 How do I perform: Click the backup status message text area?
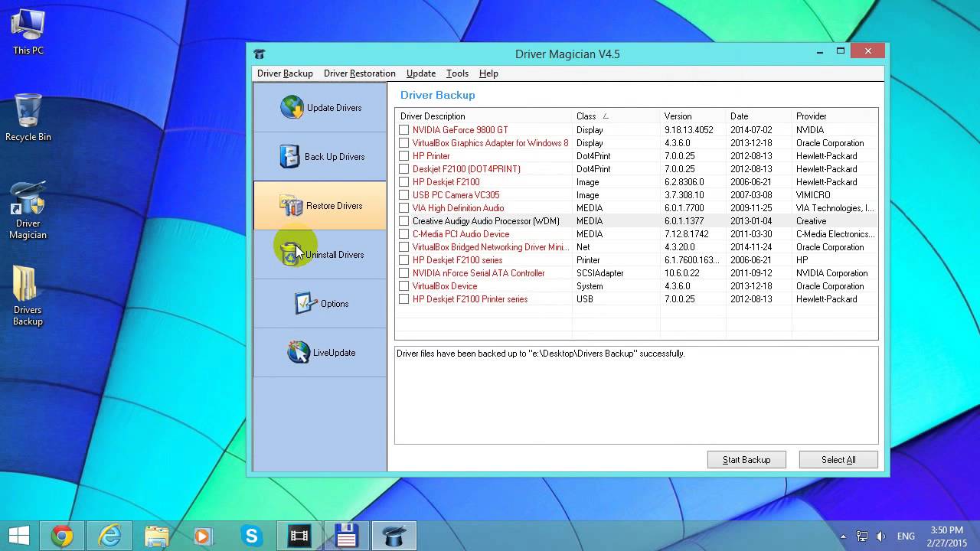click(636, 395)
